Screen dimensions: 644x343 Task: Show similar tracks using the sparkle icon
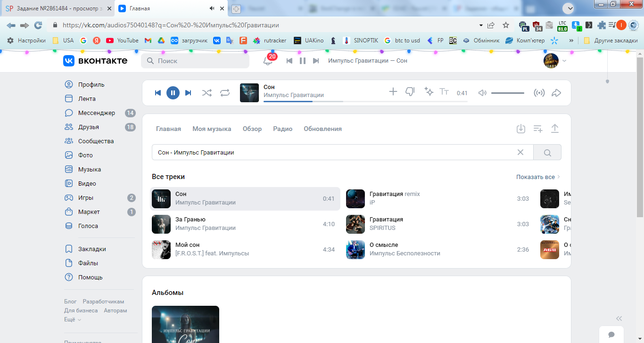[429, 91]
